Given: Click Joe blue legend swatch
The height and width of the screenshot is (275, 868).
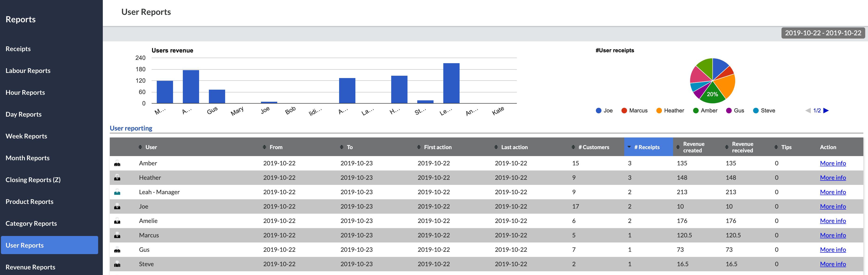Looking at the screenshot, I should coord(598,110).
